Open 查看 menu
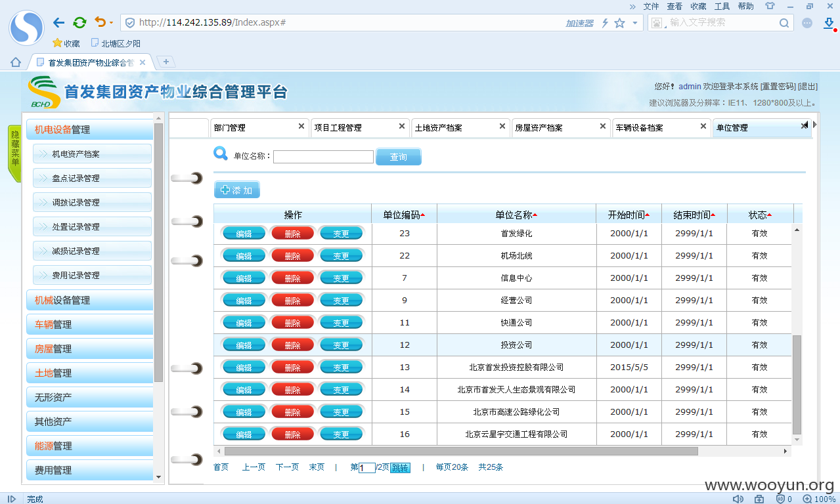Screen dimensions: 840x504 (x=674, y=6)
